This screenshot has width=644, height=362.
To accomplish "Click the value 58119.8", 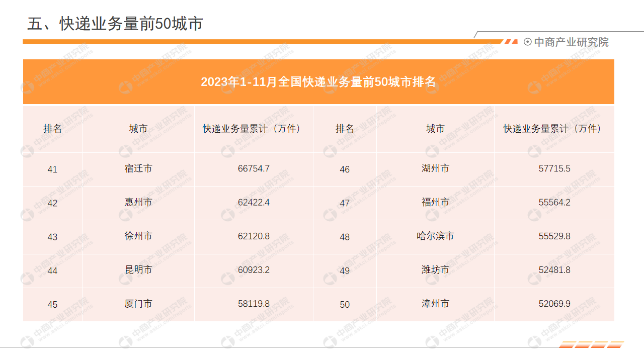I will [254, 304].
